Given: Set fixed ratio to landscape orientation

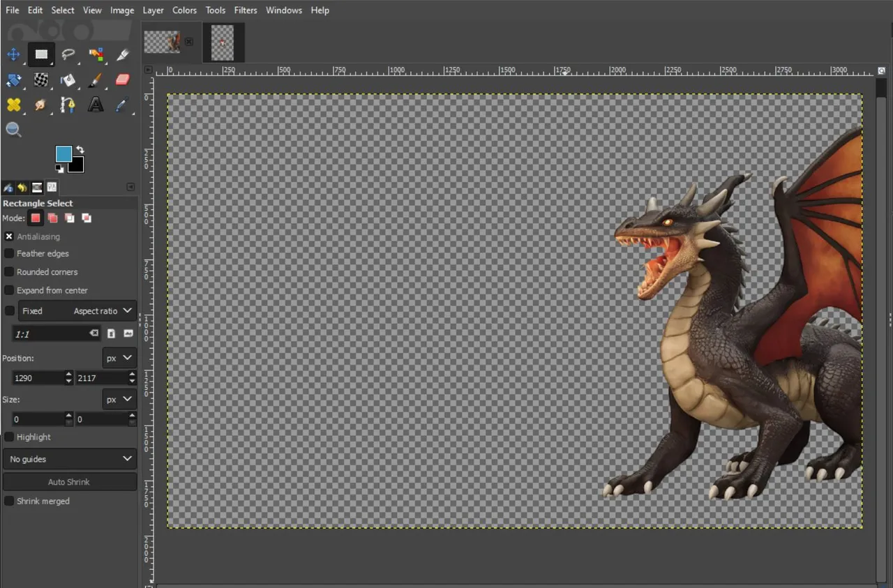Looking at the screenshot, I should point(128,334).
